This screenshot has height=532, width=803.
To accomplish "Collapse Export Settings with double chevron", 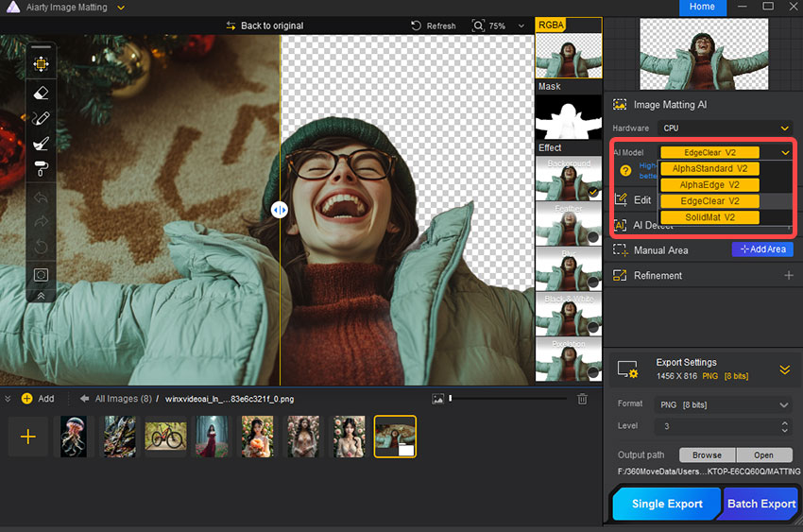I will (x=784, y=369).
